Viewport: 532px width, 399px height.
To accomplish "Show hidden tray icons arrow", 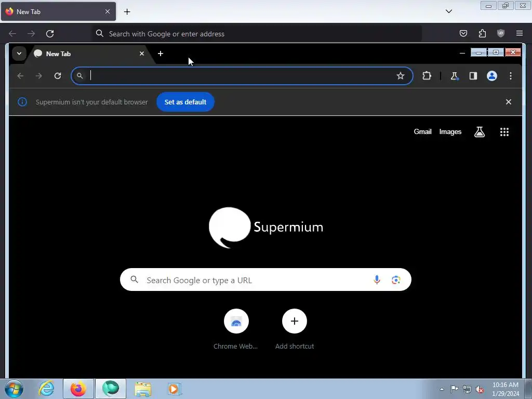I will pos(442,389).
